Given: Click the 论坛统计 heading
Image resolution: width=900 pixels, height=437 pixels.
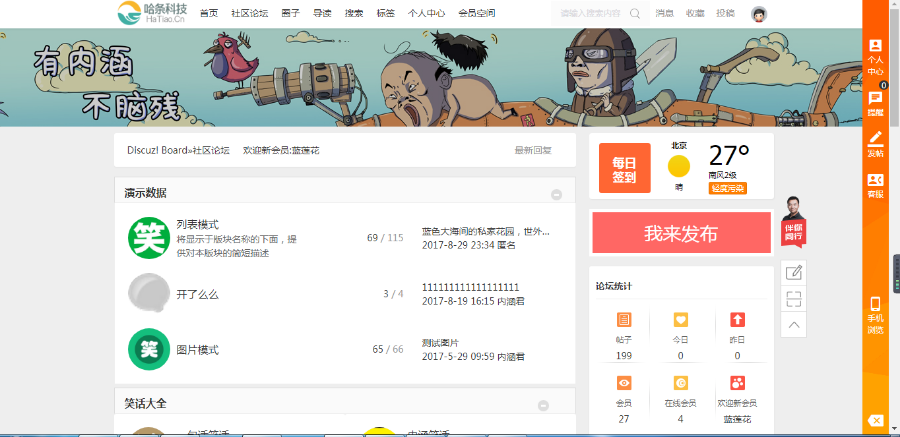Looking at the screenshot, I should [x=614, y=286].
